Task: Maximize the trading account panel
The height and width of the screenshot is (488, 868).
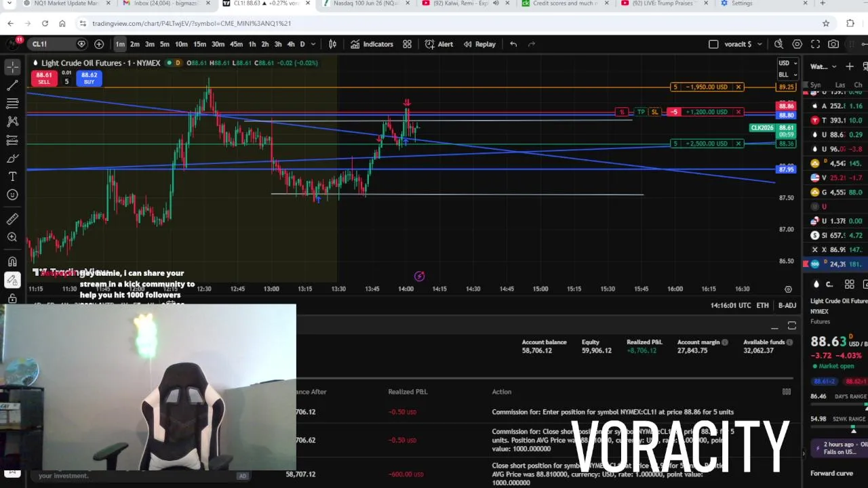Action: pyautogui.click(x=791, y=326)
